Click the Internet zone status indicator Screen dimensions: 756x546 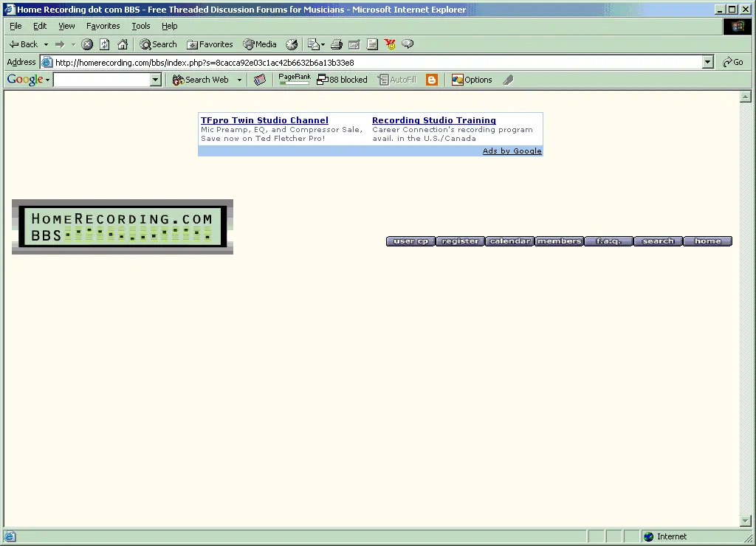click(x=666, y=536)
